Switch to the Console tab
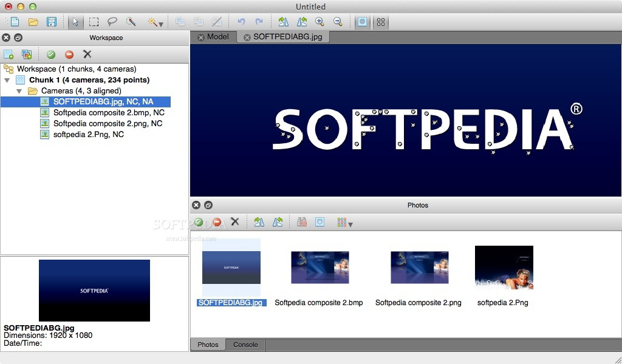Viewport: 622px width, 364px height. pos(245,345)
